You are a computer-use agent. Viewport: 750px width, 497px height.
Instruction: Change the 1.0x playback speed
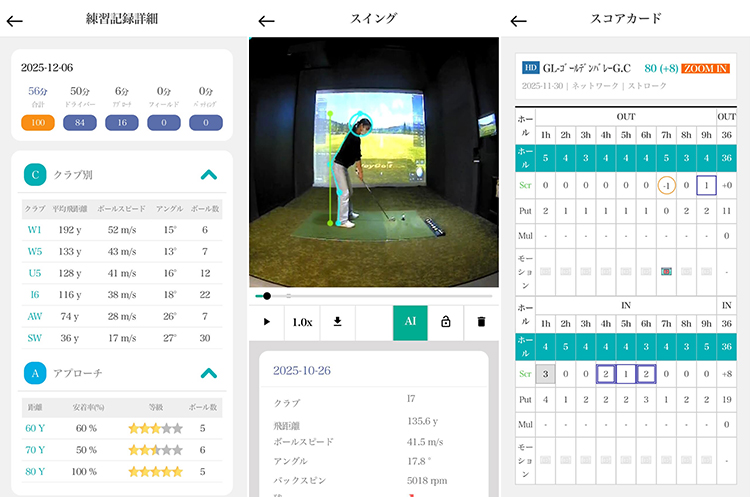click(x=302, y=322)
